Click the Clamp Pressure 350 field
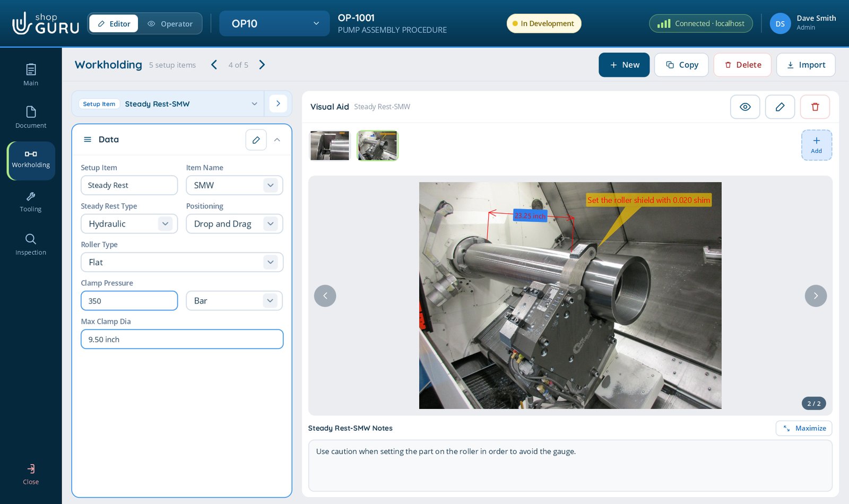849x504 pixels. pos(129,301)
